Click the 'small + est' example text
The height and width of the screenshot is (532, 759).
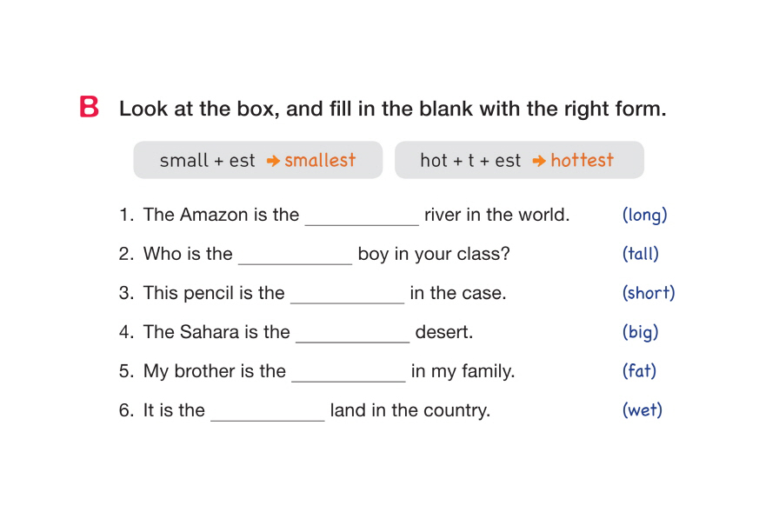point(207,161)
